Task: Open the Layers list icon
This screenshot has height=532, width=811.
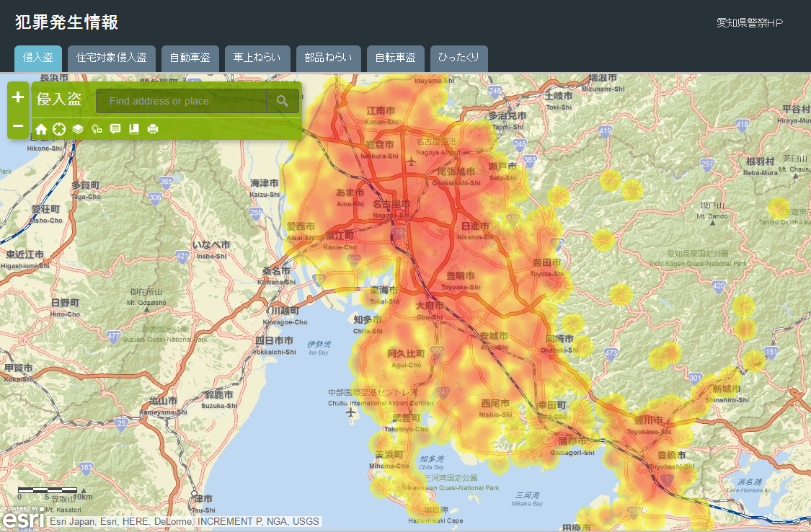Action: (78, 128)
